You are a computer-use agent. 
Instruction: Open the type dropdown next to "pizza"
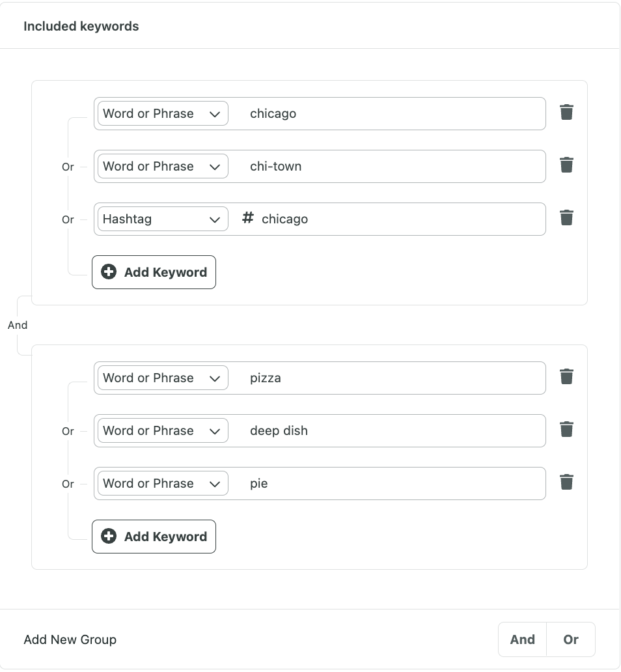[161, 378]
